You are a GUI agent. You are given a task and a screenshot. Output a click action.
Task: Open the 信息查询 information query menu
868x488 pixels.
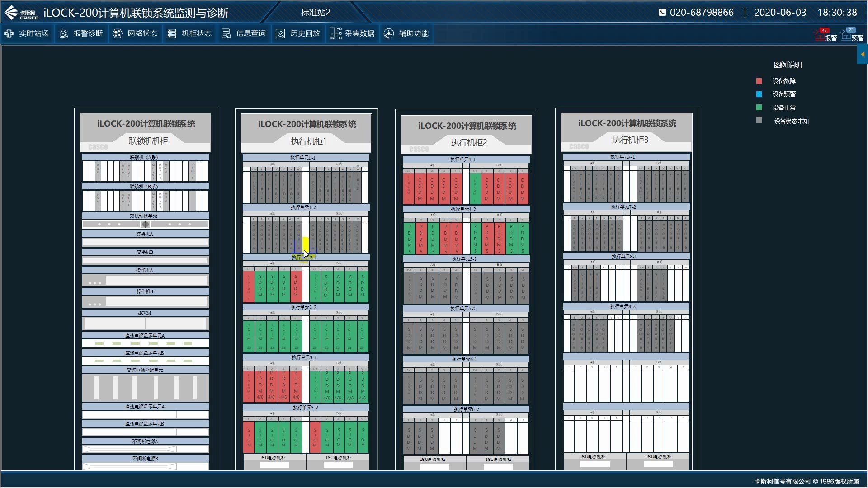244,33
